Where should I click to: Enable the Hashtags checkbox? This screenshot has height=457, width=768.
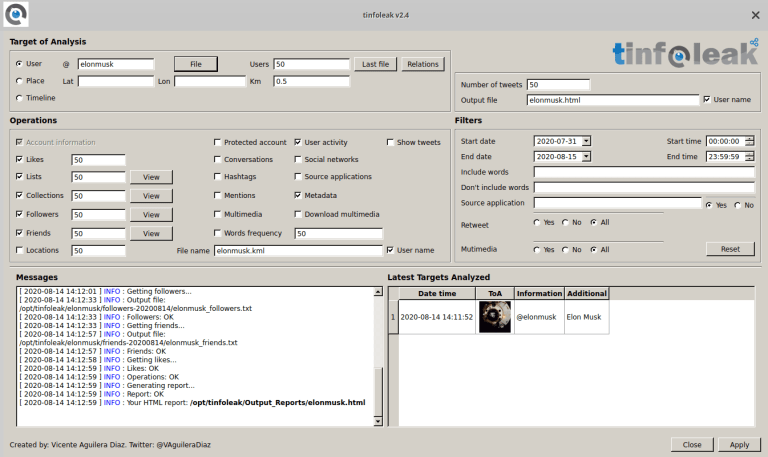217,176
